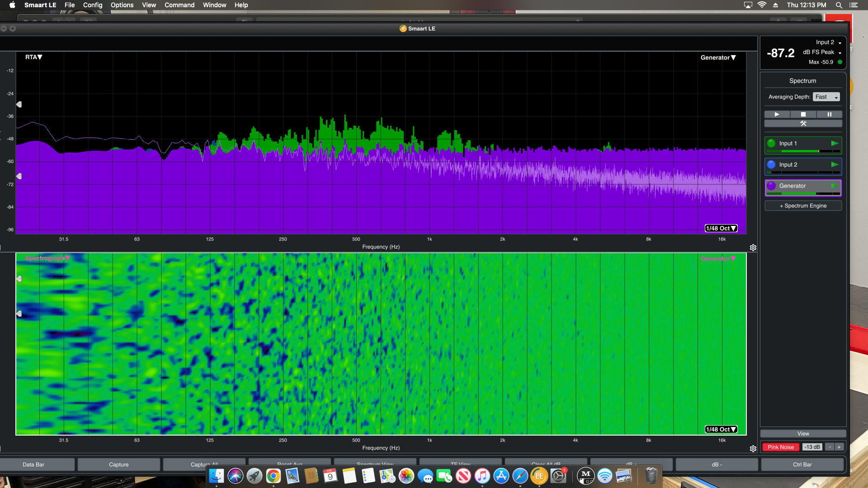The image size is (868, 488).
Task: Launch Siri from the Dock
Action: pyautogui.click(x=236, y=475)
